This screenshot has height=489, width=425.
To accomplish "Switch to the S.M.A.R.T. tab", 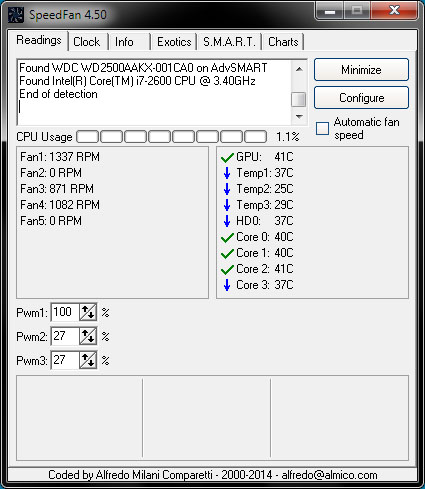I will coord(229,42).
